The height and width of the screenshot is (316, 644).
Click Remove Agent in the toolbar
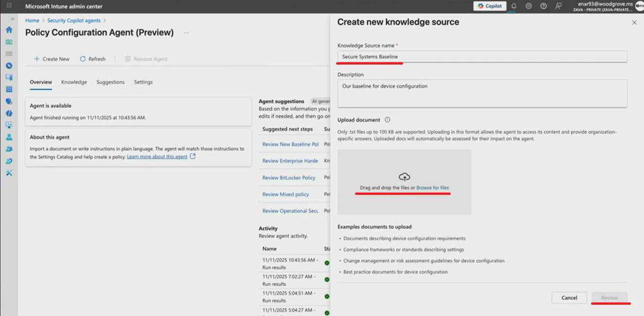click(146, 59)
